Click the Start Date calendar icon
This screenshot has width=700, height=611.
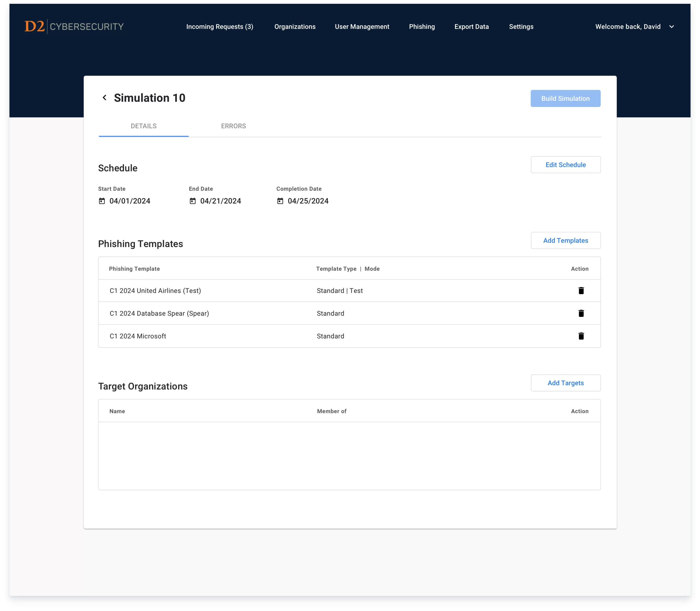pyautogui.click(x=102, y=201)
